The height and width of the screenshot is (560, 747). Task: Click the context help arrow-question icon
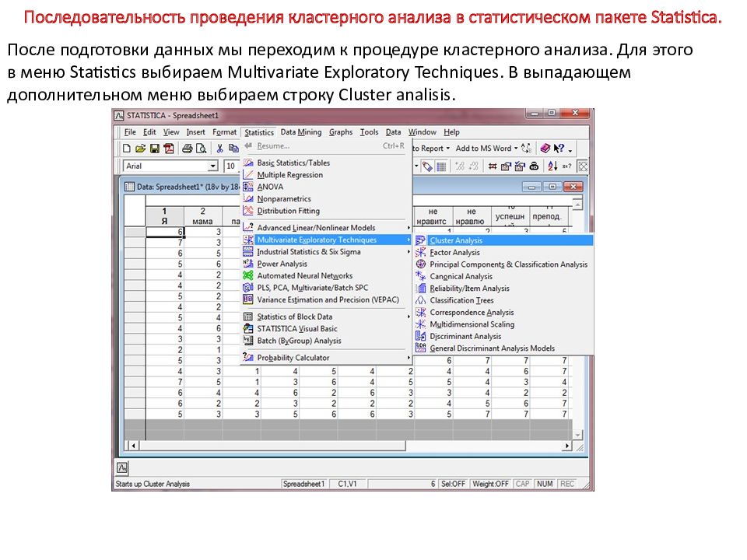(x=559, y=149)
